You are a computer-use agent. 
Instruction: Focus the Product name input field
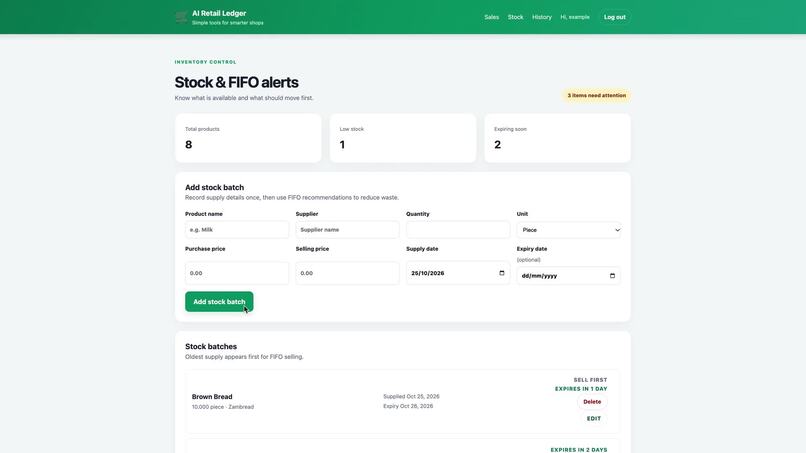(x=236, y=230)
